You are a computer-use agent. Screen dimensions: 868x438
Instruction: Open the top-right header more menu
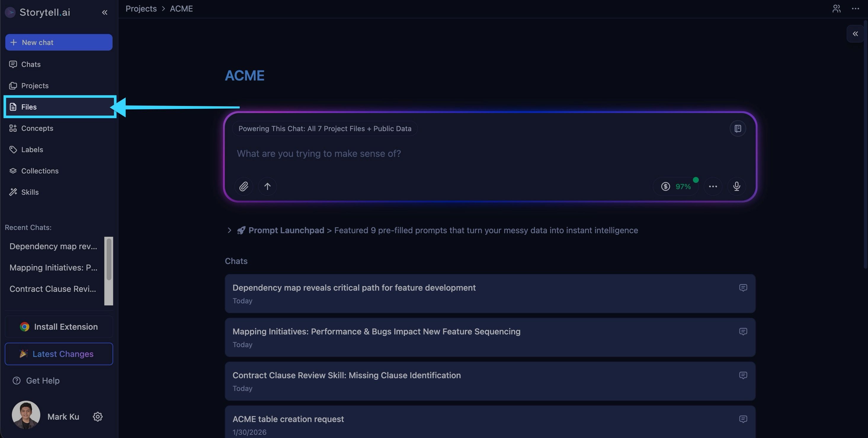click(x=855, y=9)
